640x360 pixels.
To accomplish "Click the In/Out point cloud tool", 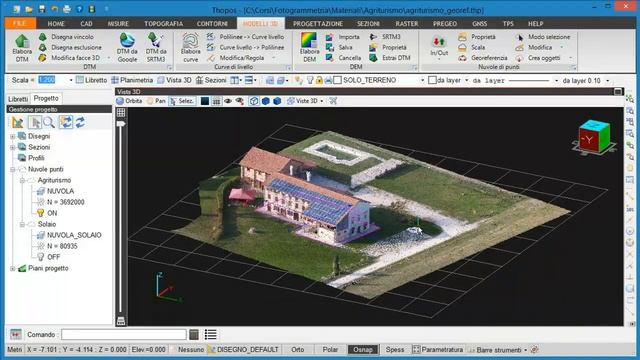I will (439, 46).
